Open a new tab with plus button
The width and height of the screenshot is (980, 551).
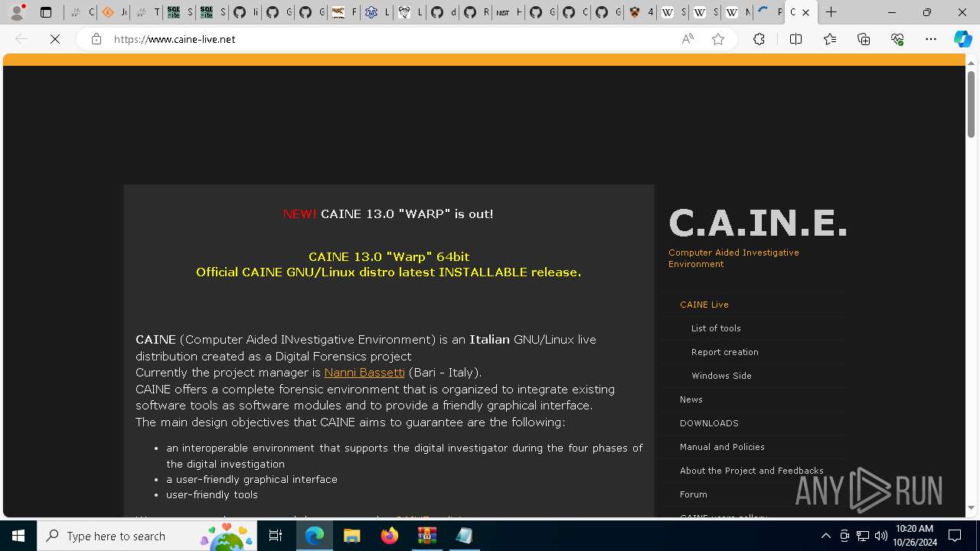tap(831, 12)
